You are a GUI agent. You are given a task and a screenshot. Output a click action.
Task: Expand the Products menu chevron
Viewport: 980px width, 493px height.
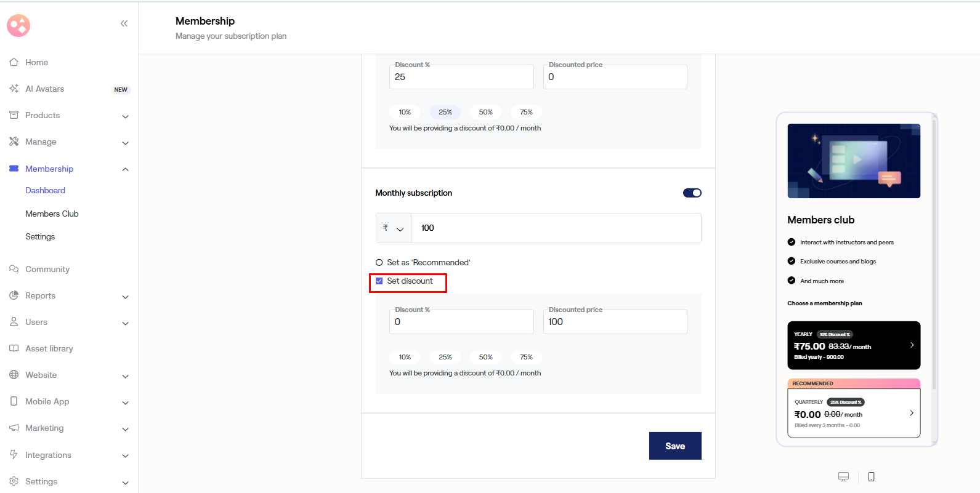click(125, 116)
